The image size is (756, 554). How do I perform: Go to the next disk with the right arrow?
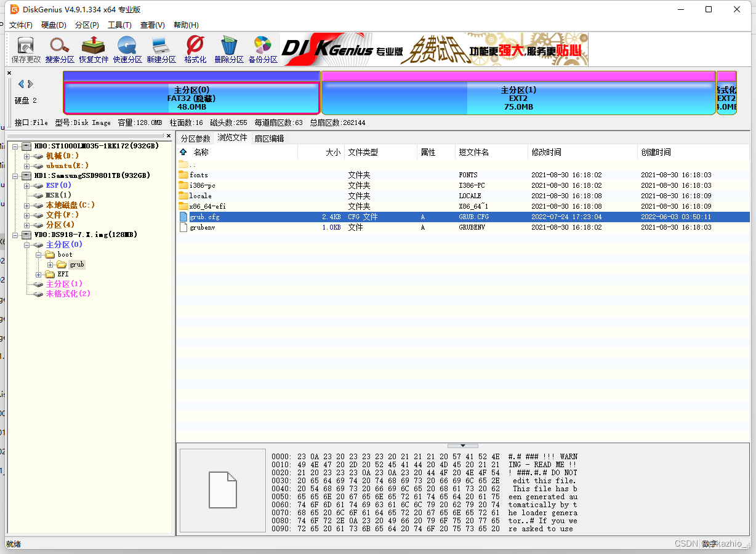pos(30,84)
